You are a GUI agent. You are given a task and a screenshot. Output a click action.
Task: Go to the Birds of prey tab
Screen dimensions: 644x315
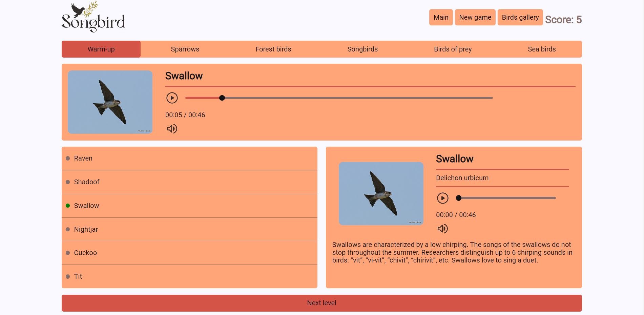[453, 49]
